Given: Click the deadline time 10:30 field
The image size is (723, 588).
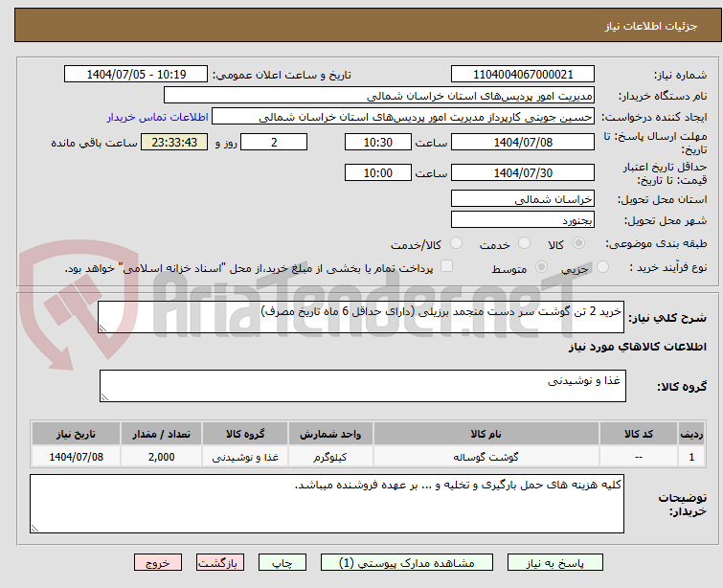Looking at the screenshot, I should pyautogui.click(x=378, y=142).
